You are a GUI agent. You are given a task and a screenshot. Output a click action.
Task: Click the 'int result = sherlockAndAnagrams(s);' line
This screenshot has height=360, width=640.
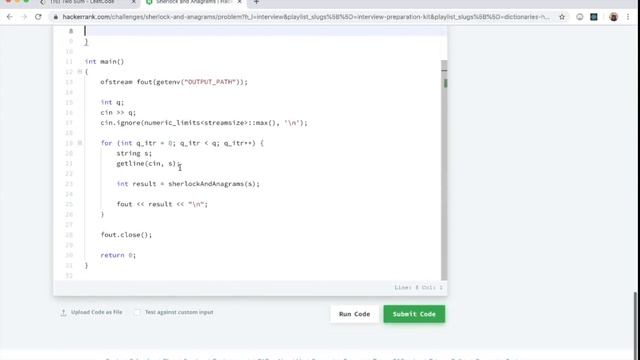[188, 184]
